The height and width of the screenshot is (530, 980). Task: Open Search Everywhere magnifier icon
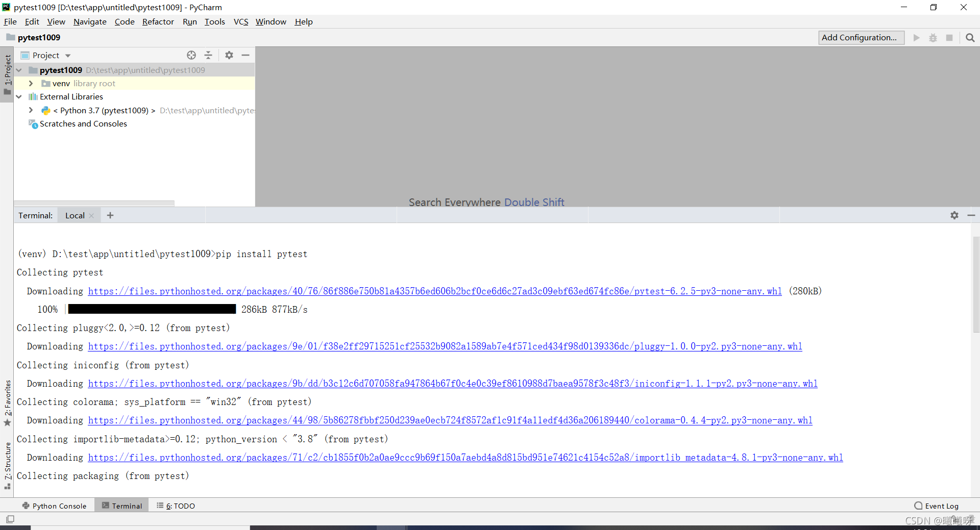[x=970, y=38]
